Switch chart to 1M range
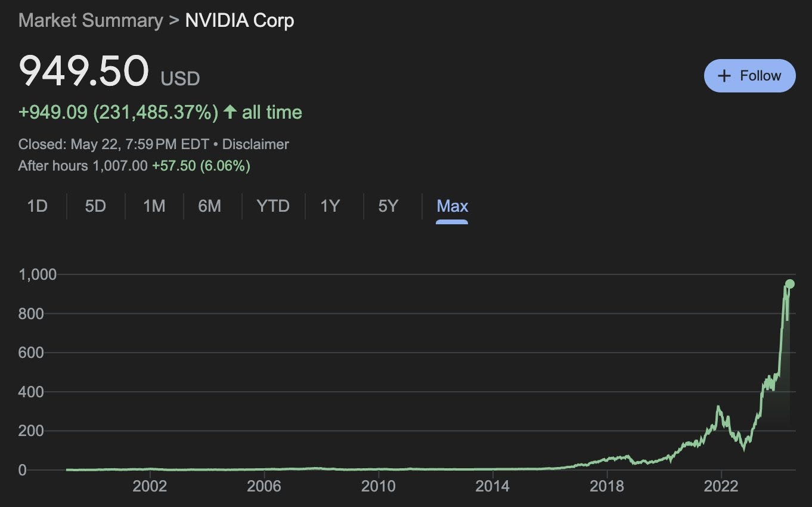This screenshot has height=507, width=812. pos(154,206)
